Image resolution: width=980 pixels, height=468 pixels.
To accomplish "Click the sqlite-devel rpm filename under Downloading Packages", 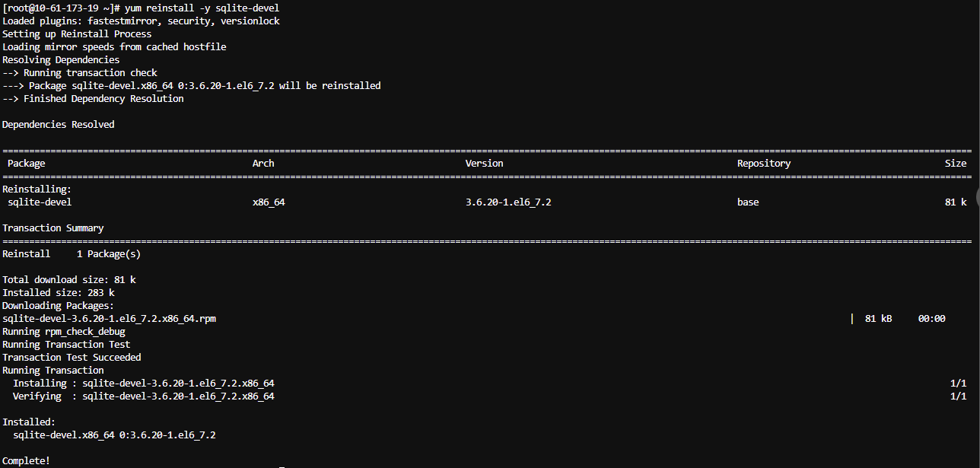I will point(109,319).
